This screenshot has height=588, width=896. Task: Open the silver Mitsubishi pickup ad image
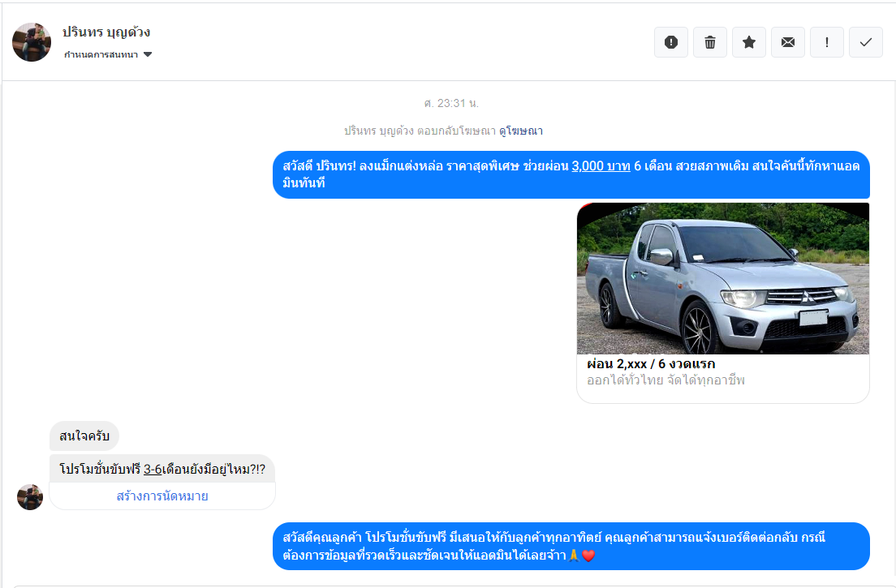pos(723,278)
